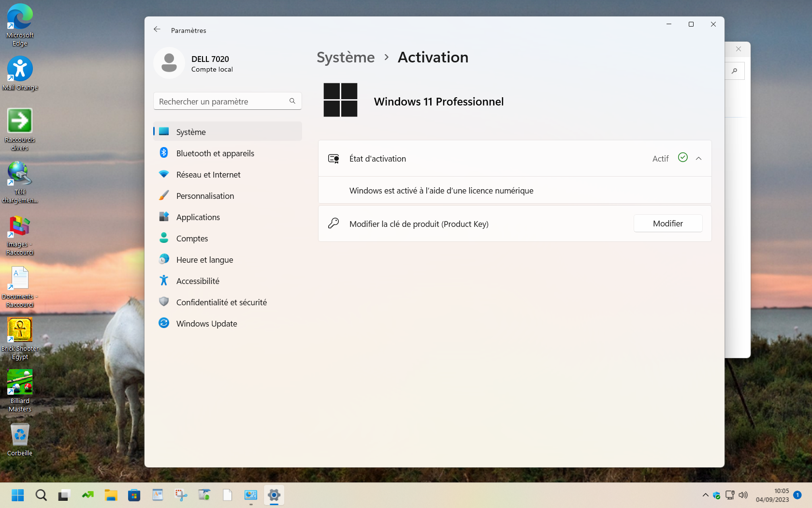
Task: Open Applications settings
Action: tap(228, 217)
